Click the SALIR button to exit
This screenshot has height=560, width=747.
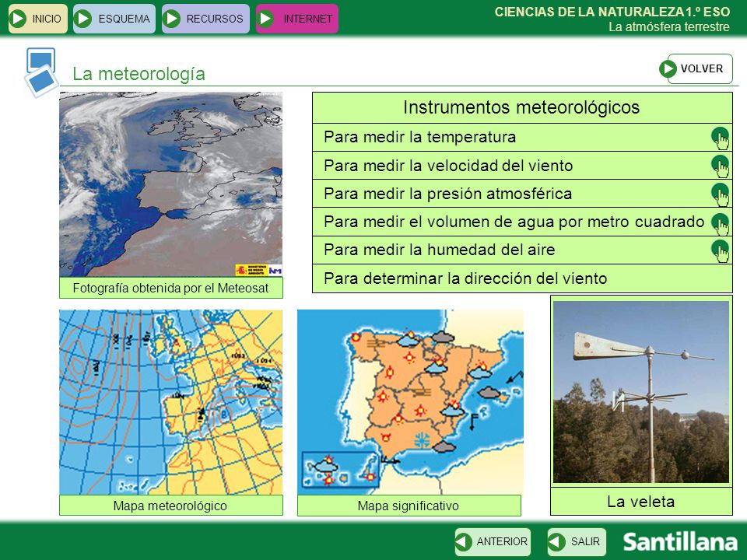click(577, 541)
